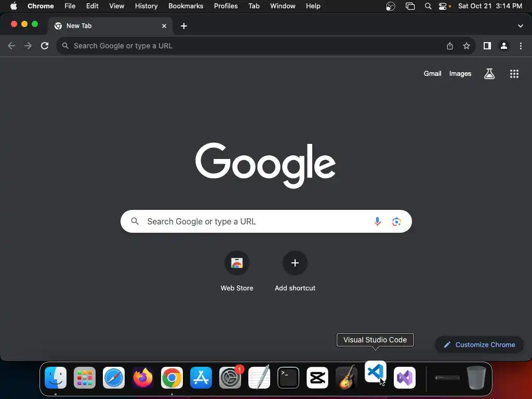532x399 pixels.
Task: Click Customize Chrome button
Action: pos(479,345)
